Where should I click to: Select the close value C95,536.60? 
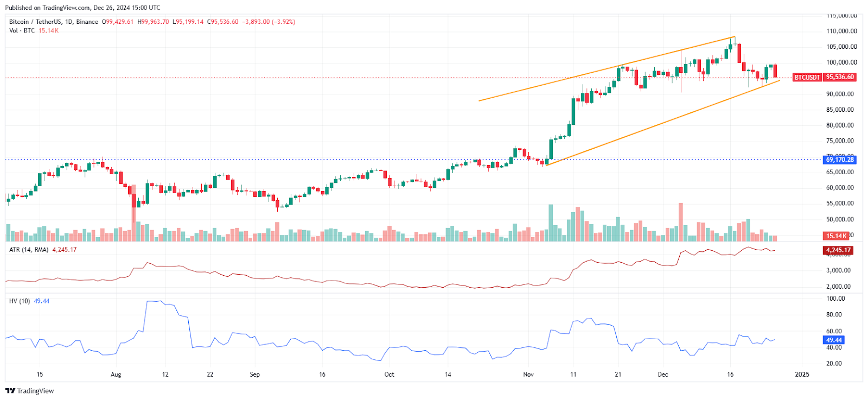tap(223, 22)
